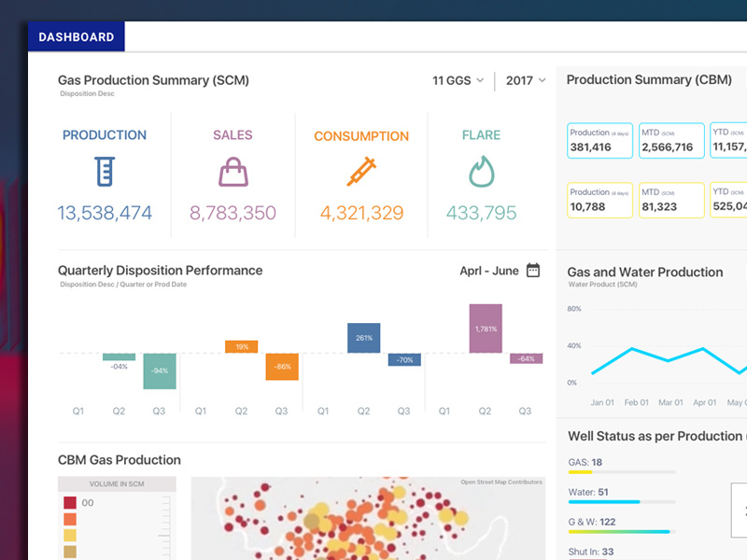747x560 pixels.
Task: Click the Production 10,788 yellow tile
Action: pos(599,200)
